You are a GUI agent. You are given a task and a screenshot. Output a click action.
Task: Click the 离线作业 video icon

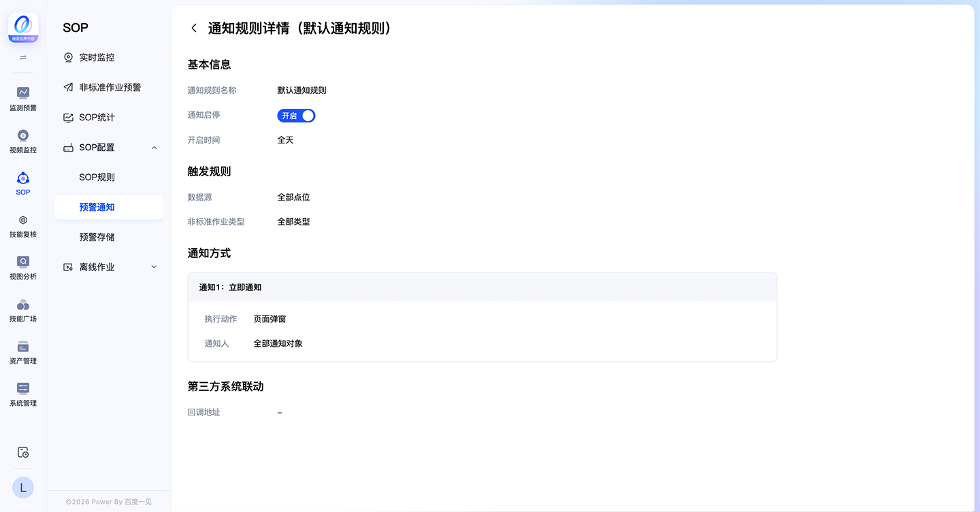tap(68, 267)
